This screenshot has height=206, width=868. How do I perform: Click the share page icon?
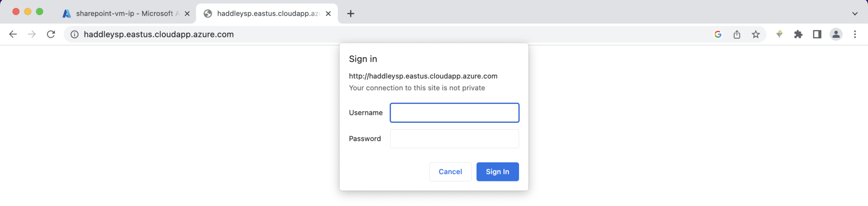(737, 34)
